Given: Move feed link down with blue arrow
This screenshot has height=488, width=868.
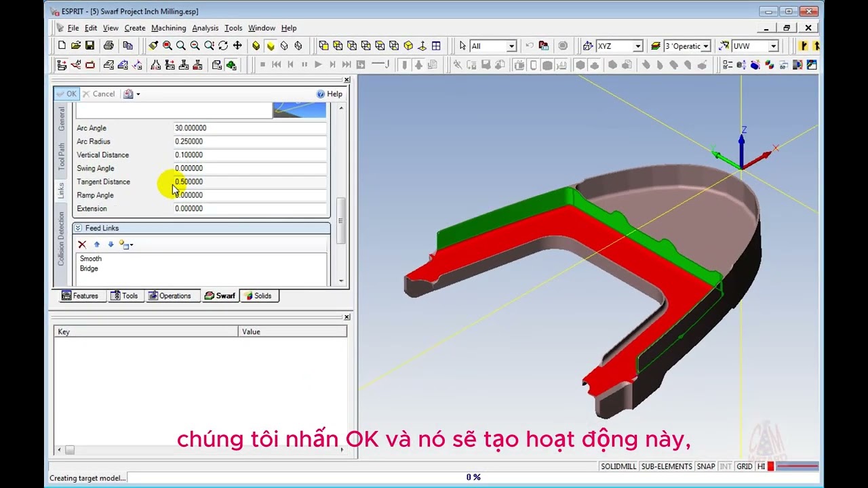Looking at the screenshot, I should (111, 244).
